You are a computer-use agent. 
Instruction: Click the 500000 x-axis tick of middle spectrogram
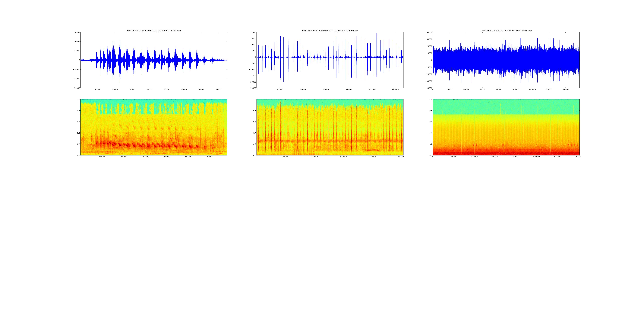401,157
